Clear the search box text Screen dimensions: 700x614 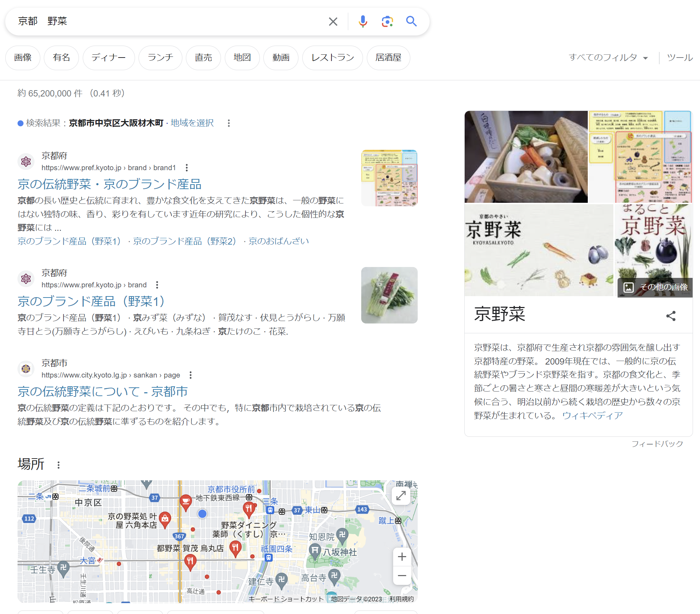tap(333, 22)
